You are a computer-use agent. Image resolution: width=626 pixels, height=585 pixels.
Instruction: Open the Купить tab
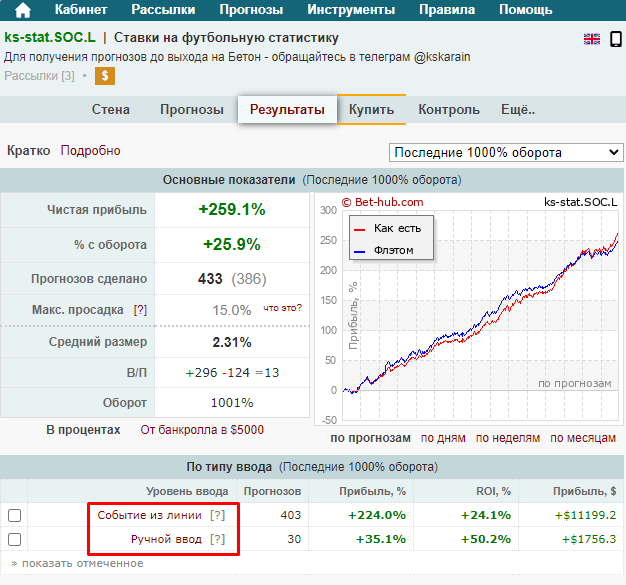tap(371, 110)
